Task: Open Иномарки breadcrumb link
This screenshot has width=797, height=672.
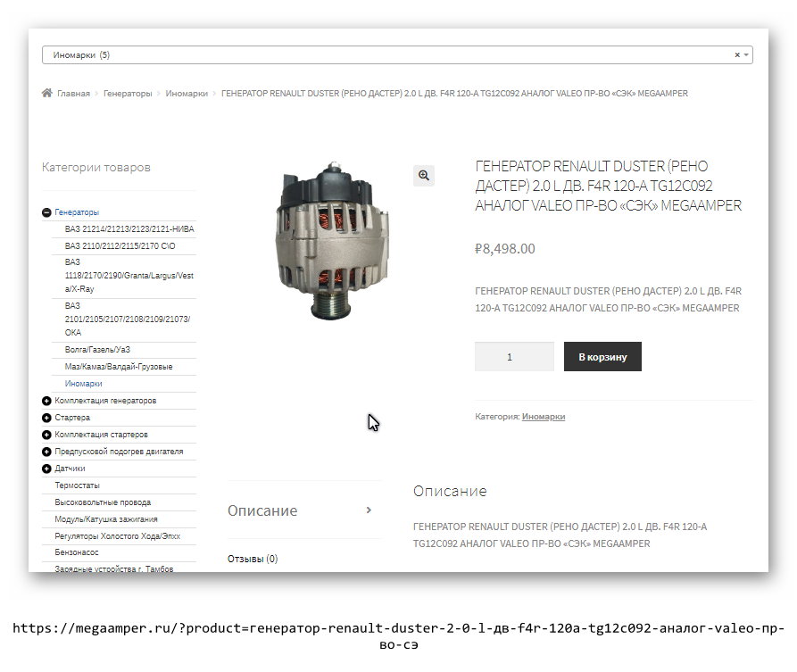Action: (x=187, y=94)
